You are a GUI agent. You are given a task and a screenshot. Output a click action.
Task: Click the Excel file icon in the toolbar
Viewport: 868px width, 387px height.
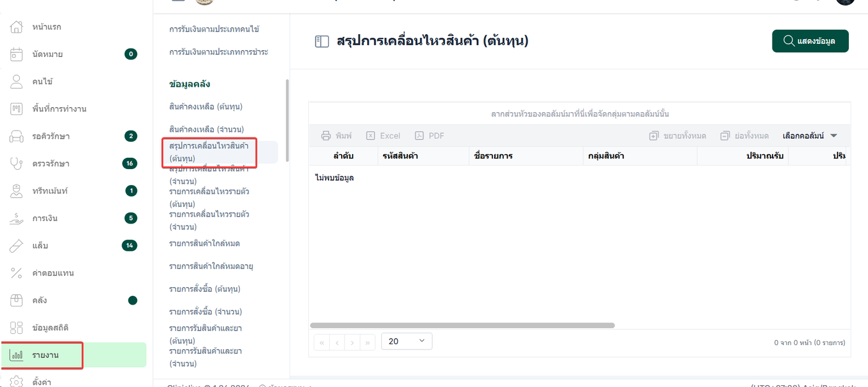pos(370,136)
